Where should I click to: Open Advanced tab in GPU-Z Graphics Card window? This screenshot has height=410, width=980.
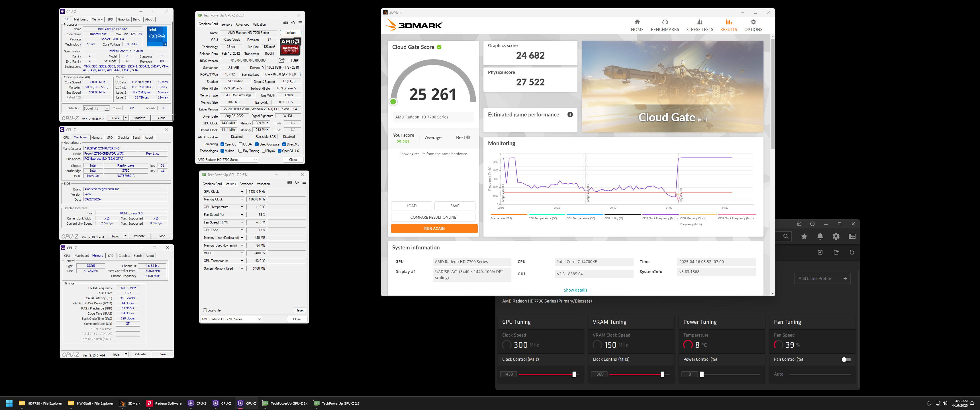tap(242, 24)
